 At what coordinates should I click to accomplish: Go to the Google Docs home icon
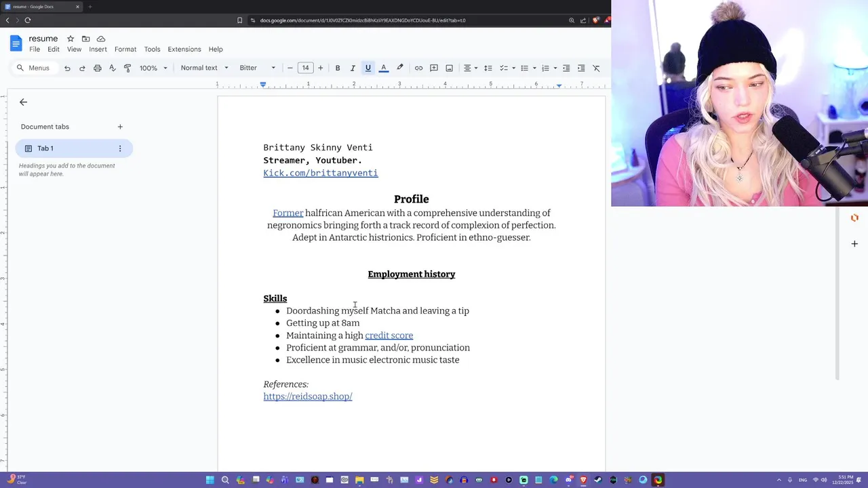point(16,43)
